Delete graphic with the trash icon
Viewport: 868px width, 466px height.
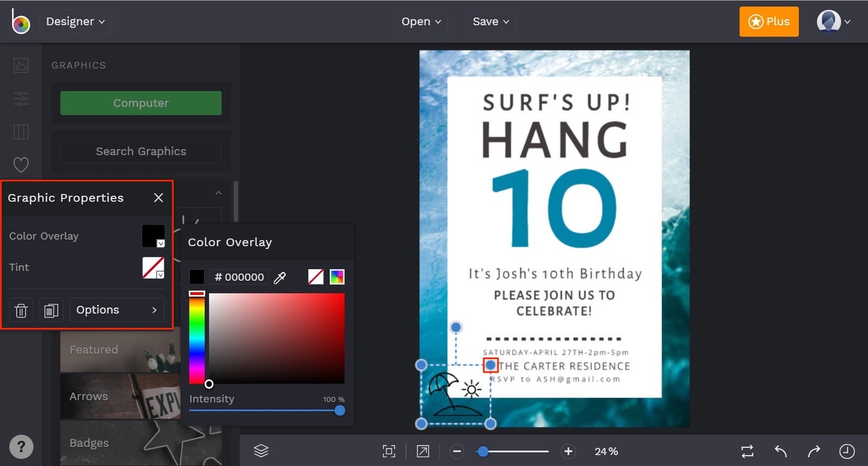point(21,310)
